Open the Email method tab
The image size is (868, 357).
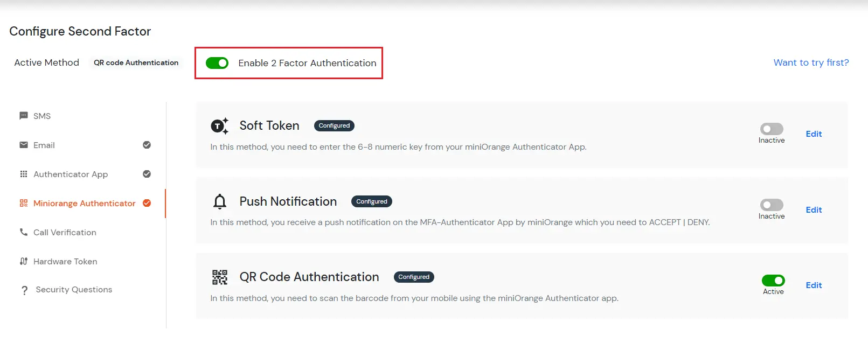pos(85,145)
